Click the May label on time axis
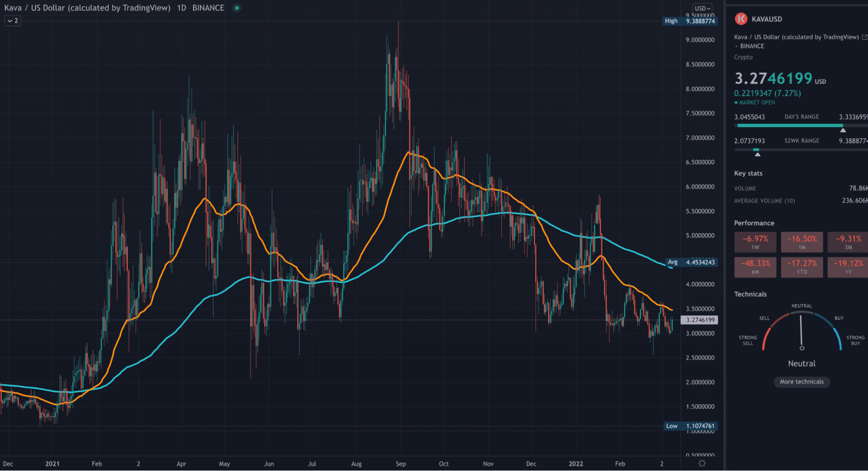This screenshot has height=471, width=868. 224,464
